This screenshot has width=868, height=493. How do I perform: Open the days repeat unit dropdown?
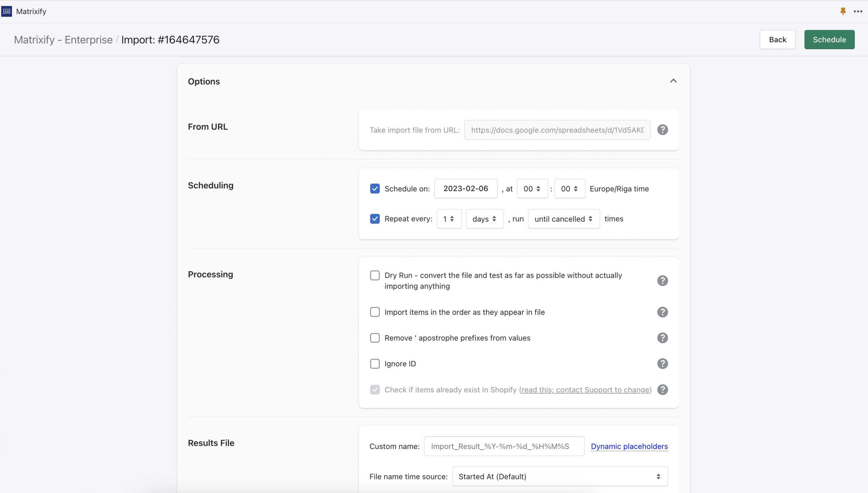[484, 219]
